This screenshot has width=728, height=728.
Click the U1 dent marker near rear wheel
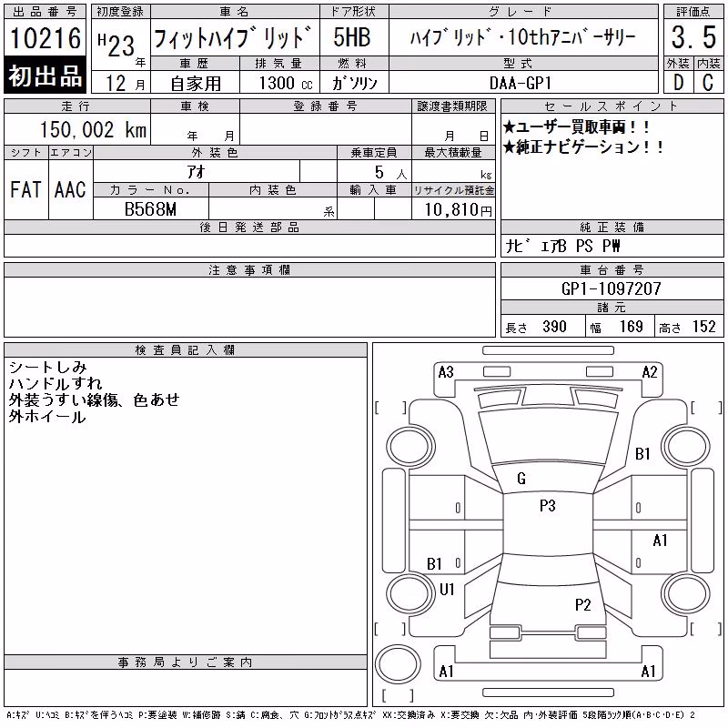pos(447,589)
